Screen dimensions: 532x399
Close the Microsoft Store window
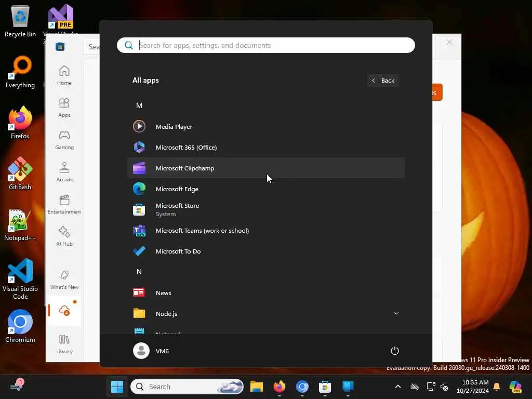(x=449, y=42)
